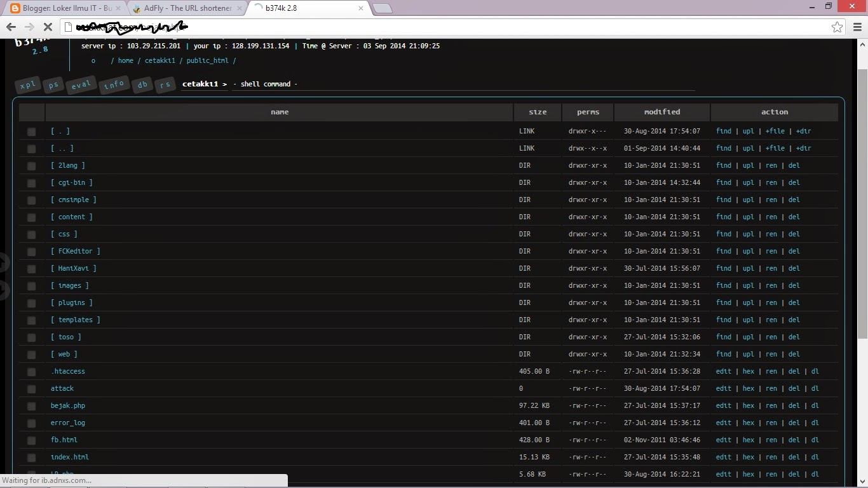Select the cgi-bin row checkbox

pyautogui.click(x=31, y=183)
